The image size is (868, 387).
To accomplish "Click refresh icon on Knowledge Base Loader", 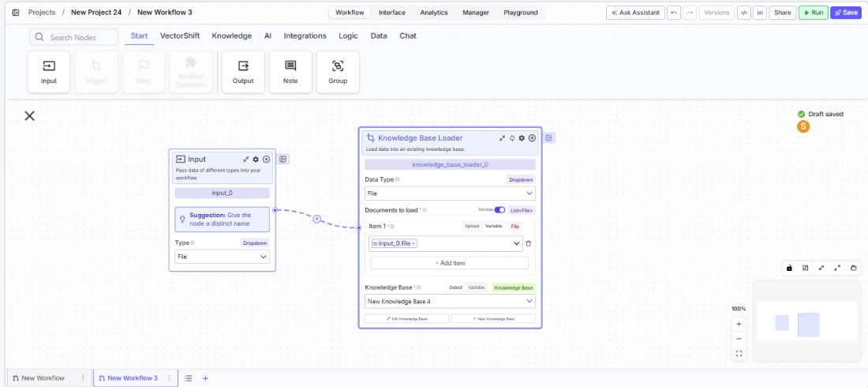I will [x=512, y=138].
